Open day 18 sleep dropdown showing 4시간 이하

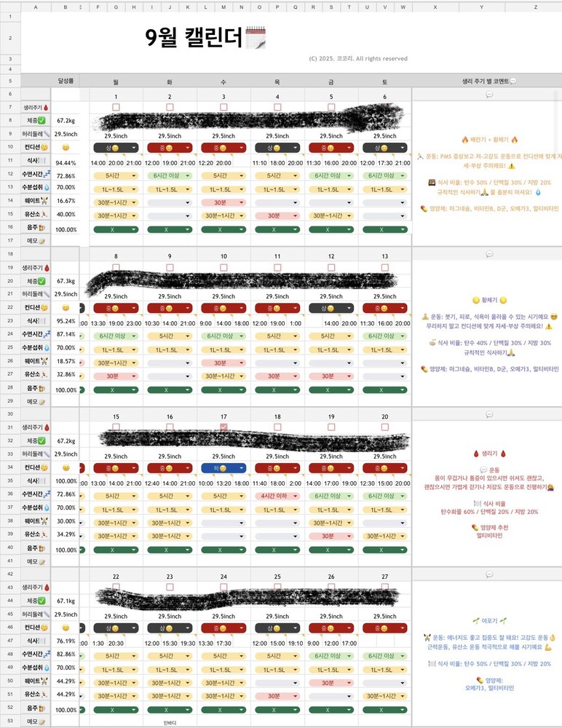coord(277,495)
